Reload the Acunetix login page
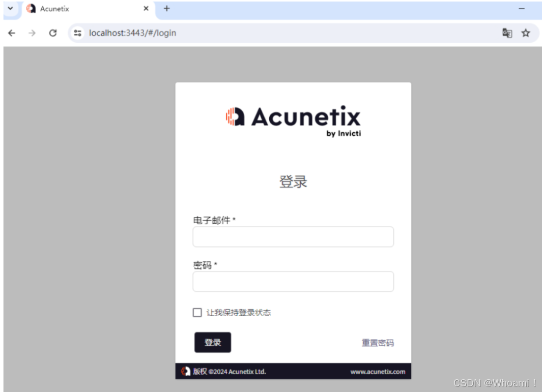This screenshot has height=392, width=542. click(53, 33)
